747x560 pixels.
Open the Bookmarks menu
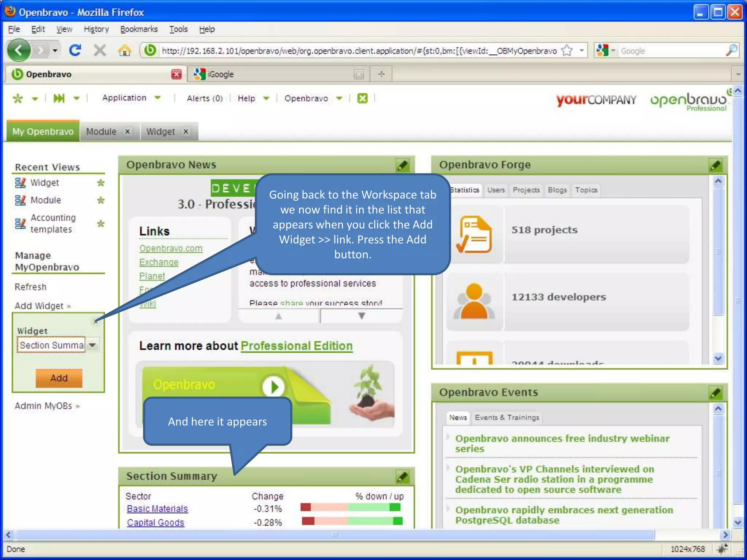pyautogui.click(x=139, y=29)
